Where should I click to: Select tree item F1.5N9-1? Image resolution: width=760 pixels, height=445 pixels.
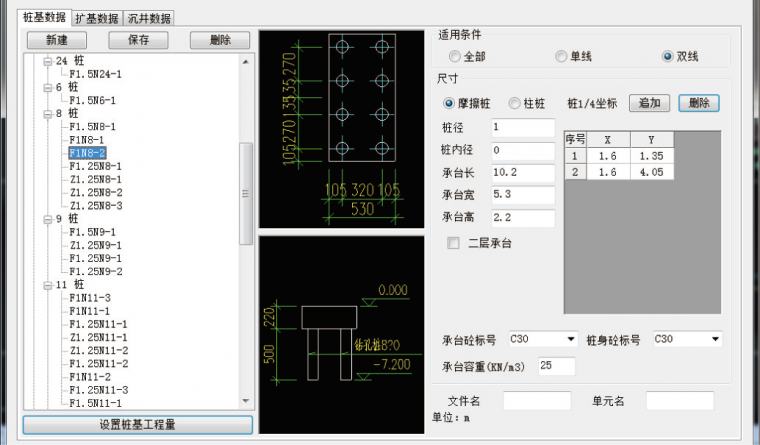point(93,232)
